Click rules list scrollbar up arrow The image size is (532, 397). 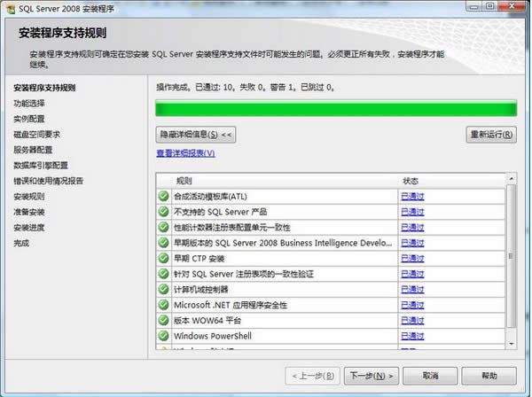click(x=512, y=178)
